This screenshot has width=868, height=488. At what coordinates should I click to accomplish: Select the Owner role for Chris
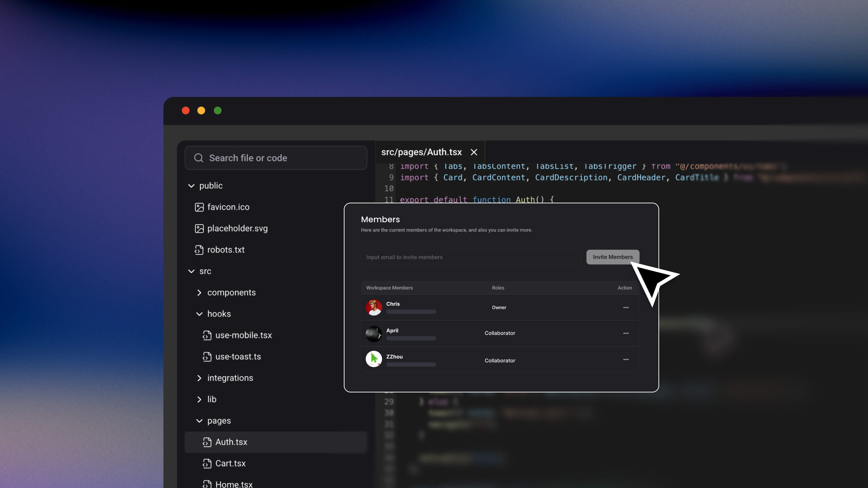[499, 307]
